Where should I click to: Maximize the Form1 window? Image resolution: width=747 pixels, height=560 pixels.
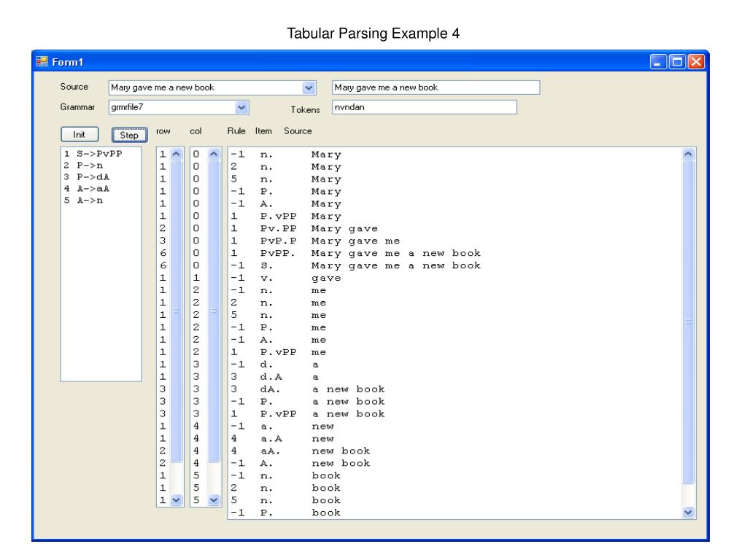click(x=677, y=62)
